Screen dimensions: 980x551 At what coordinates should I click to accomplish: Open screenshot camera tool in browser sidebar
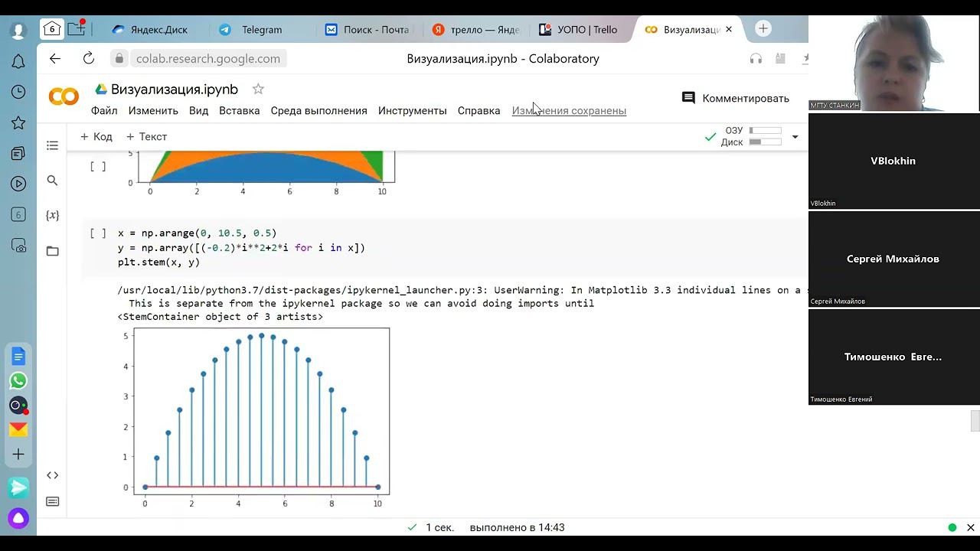click(x=18, y=246)
